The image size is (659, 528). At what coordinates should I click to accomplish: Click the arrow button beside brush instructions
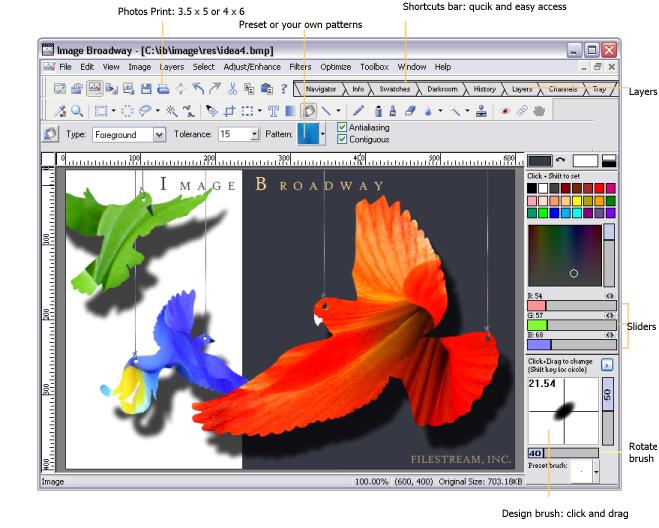(606, 366)
